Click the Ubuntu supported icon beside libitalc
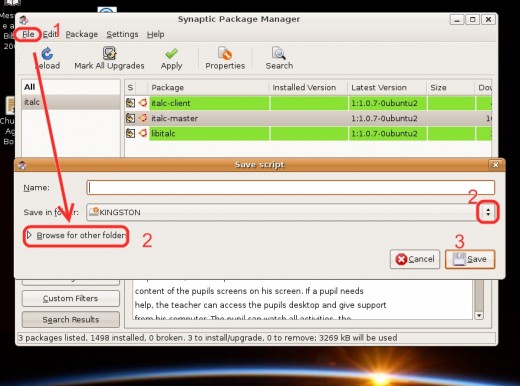The image size is (520, 386). pyautogui.click(x=143, y=133)
